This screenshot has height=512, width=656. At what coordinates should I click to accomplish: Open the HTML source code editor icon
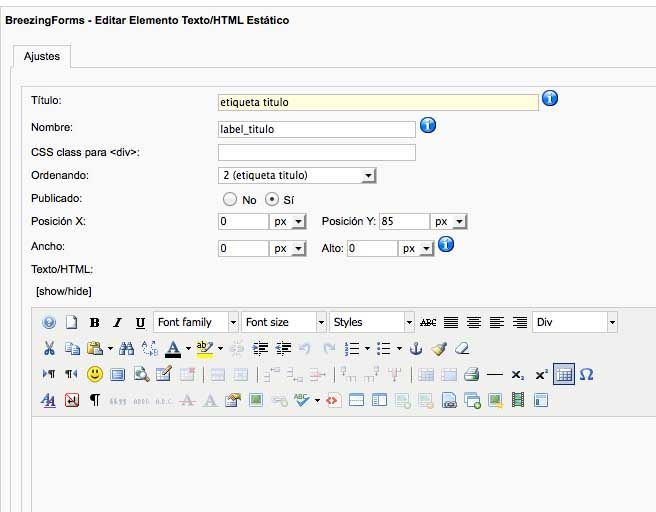(333, 401)
